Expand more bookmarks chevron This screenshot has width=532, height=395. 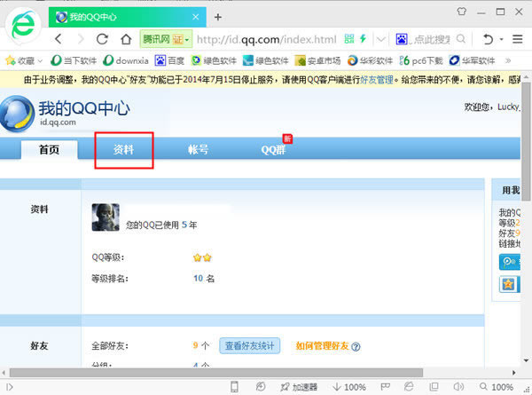pyautogui.click(x=508, y=60)
